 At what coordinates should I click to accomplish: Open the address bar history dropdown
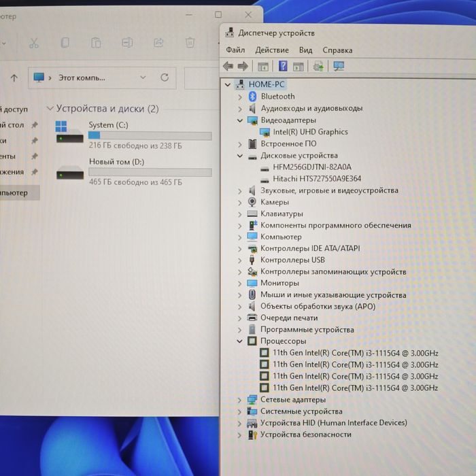click(143, 78)
